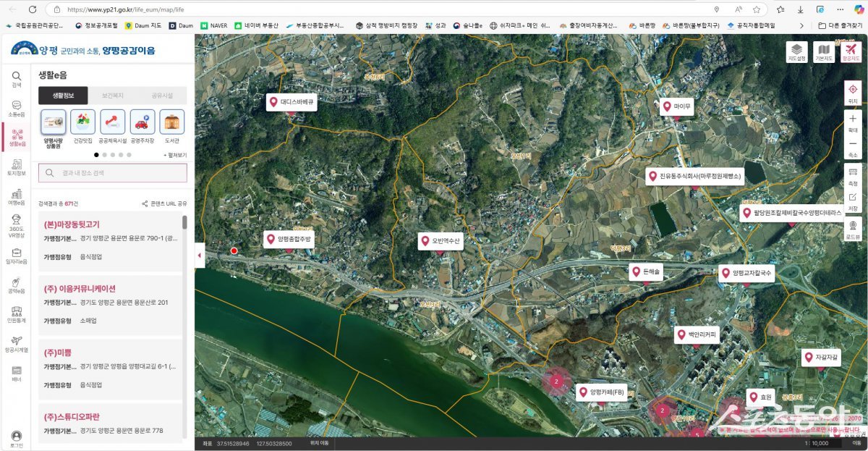The width and height of the screenshot is (868, 451).
Task: Switch to 기본지도 base map view
Action: [823, 51]
